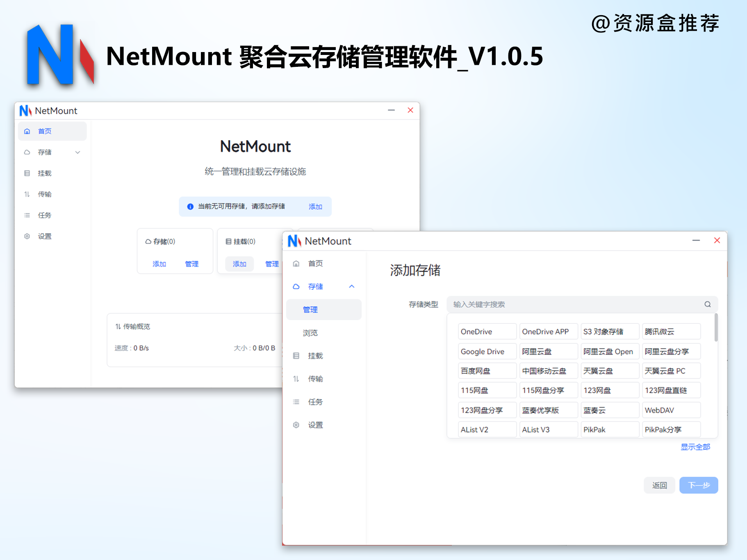
Task: Select WebDAV storage type
Action: click(x=672, y=410)
